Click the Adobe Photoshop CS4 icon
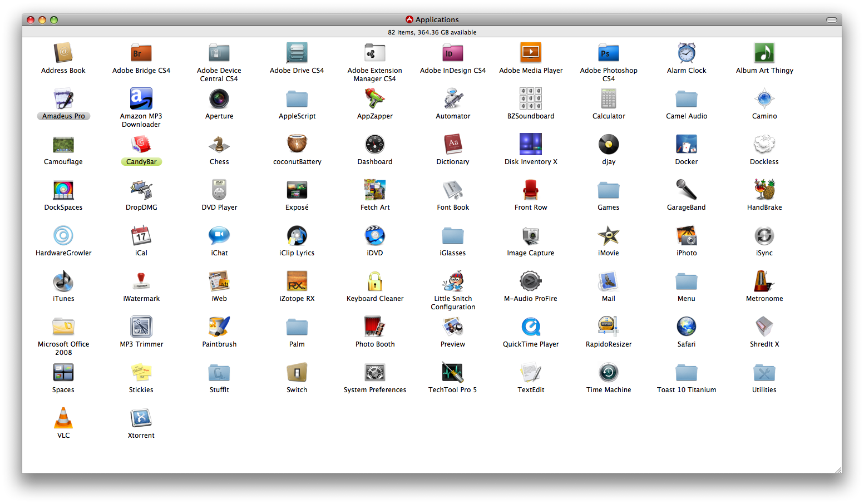864x504 pixels. pyautogui.click(x=609, y=53)
